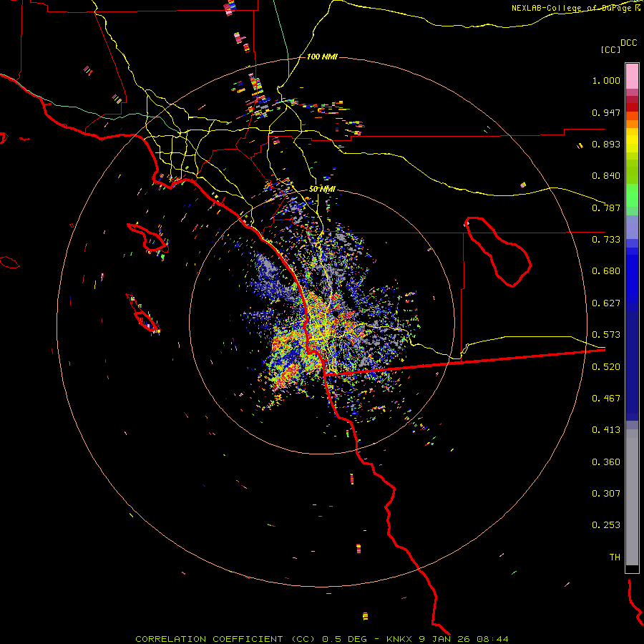Click the 0.307 legend value

[x=606, y=494]
